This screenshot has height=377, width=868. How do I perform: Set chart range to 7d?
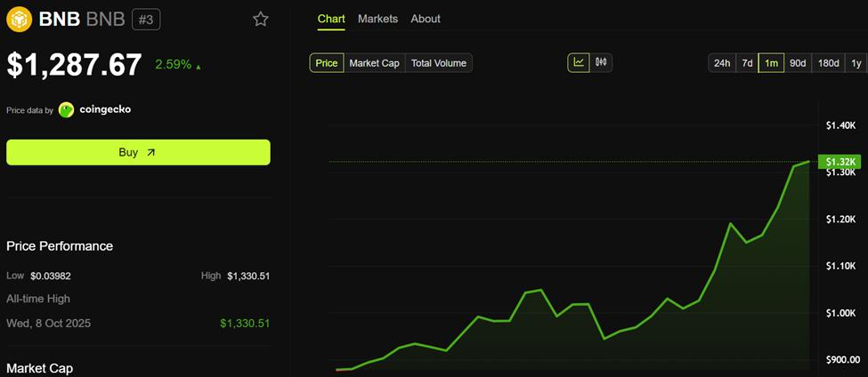click(x=747, y=63)
